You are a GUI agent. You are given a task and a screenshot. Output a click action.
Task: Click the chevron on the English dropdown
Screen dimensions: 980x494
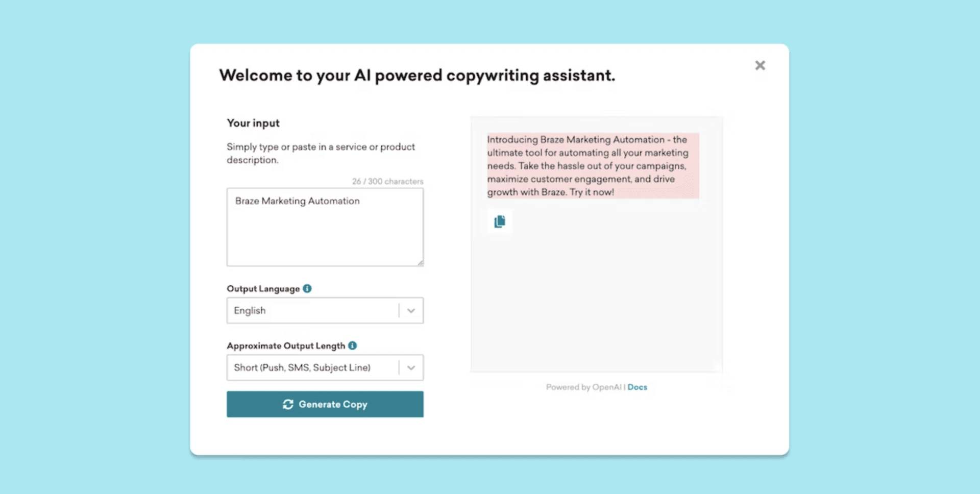pos(411,310)
